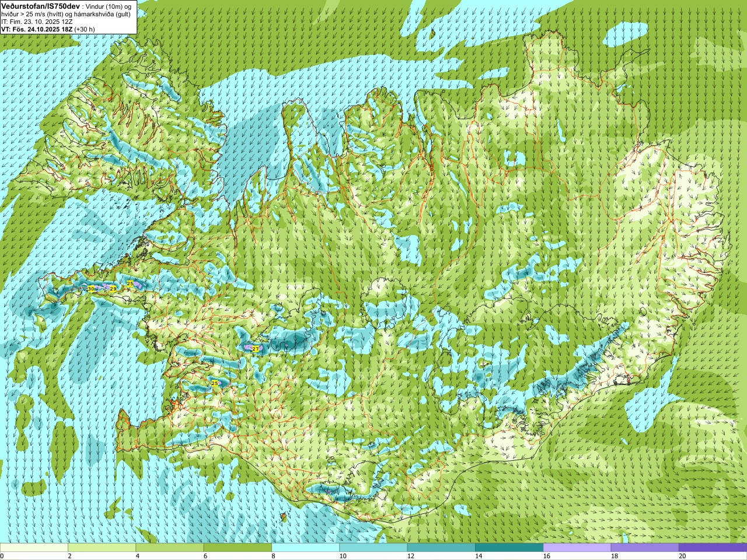Click the light purple 16–18 m/s legend swatch
This screenshot has height=560, width=747.
point(577,548)
